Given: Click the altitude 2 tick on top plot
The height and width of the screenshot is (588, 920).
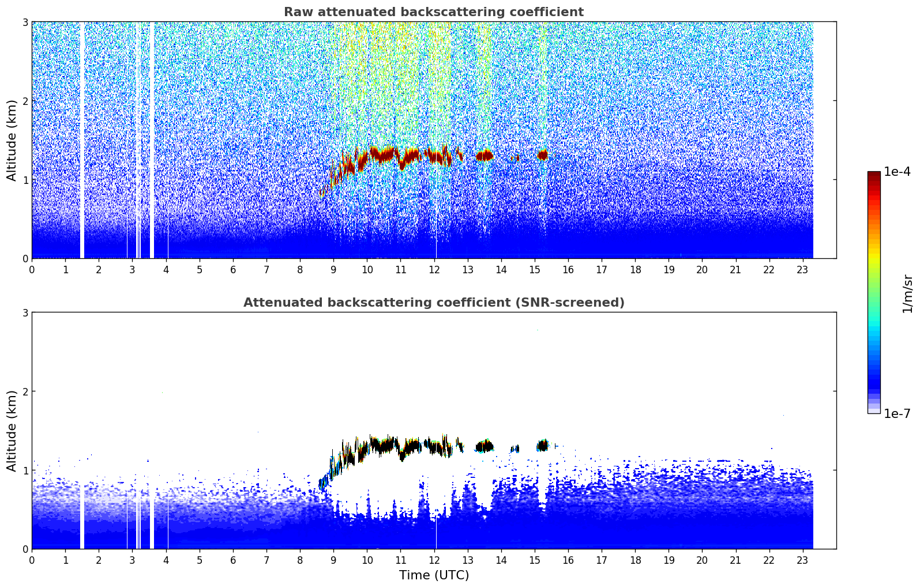Looking at the screenshot, I should pos(25,101).
